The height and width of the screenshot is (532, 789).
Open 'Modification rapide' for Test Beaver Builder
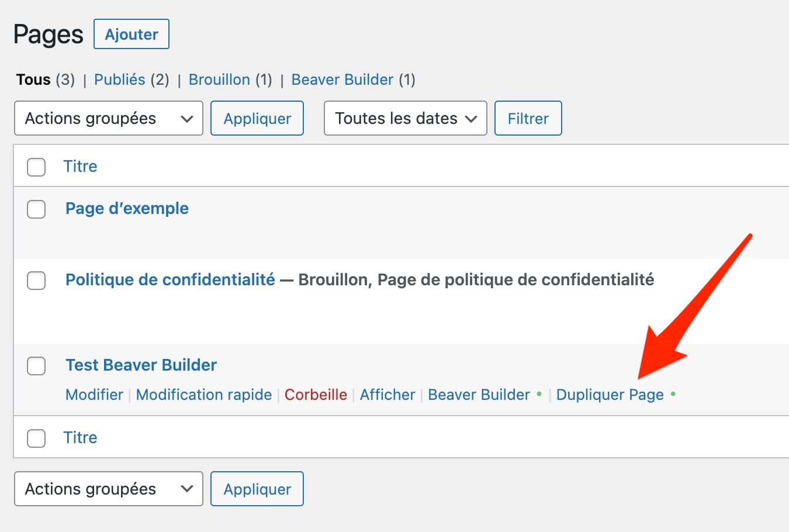coord(203,395)
